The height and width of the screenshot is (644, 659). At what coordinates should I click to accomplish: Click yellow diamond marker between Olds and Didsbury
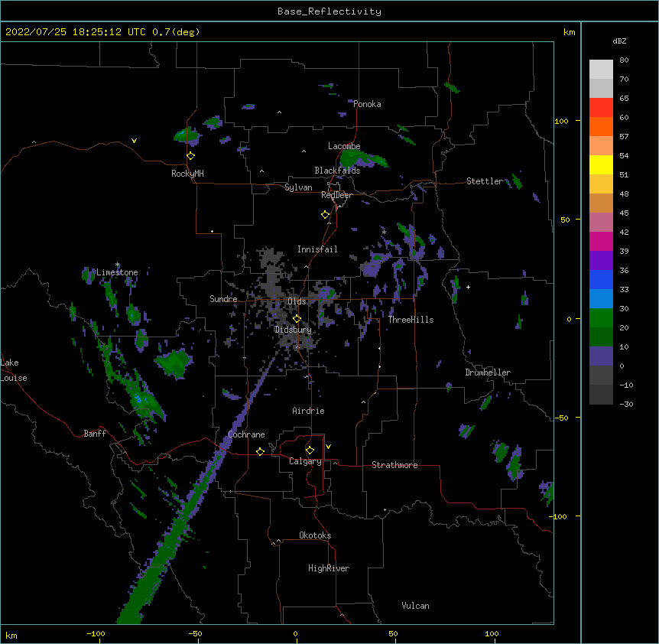(297, 319)
